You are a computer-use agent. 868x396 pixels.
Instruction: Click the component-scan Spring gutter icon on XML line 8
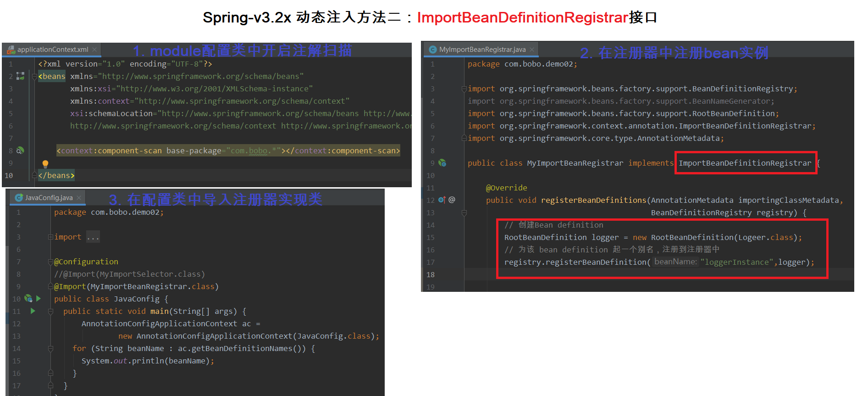tap(20, 151)
